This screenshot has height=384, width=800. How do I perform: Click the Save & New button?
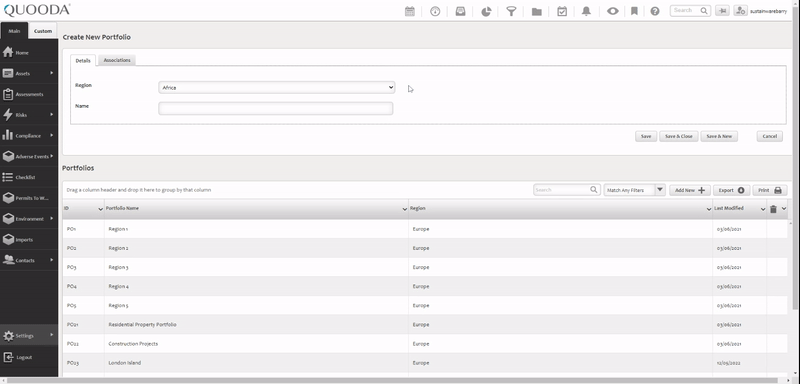click(x=719, y=136)
